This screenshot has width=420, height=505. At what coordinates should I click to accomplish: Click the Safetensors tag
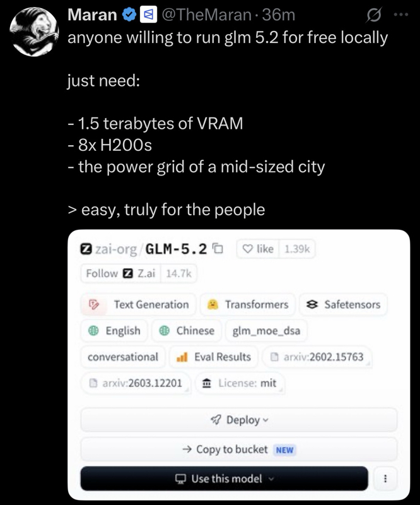(x=343, y=304)
